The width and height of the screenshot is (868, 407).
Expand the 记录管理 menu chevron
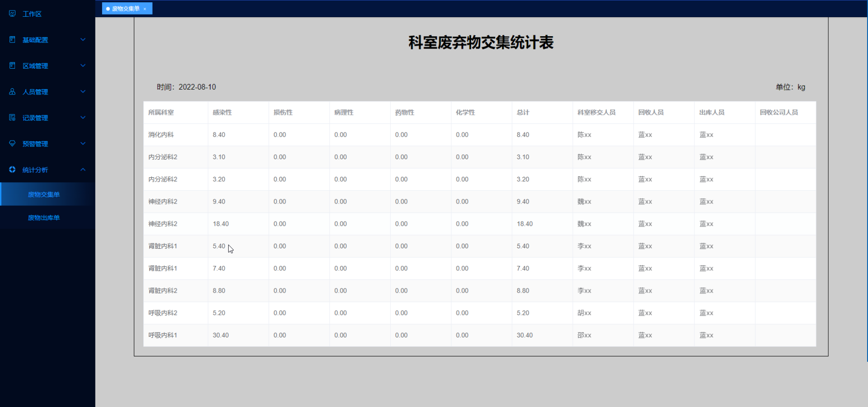[x=83, y=117]
